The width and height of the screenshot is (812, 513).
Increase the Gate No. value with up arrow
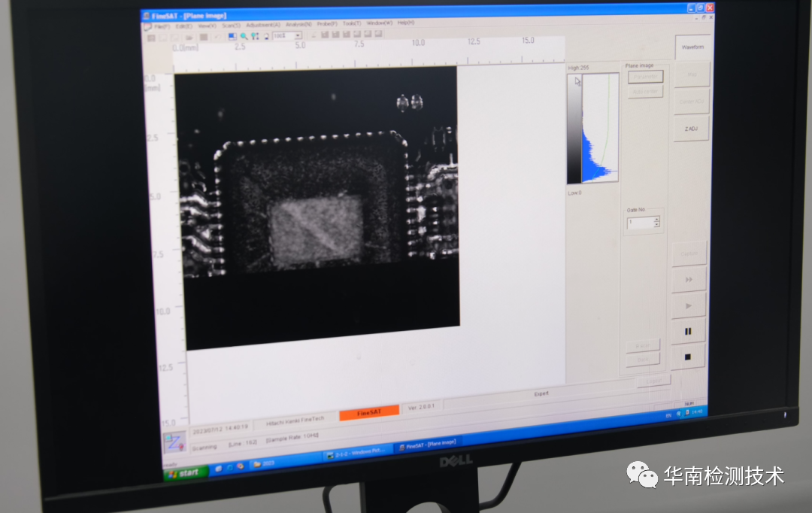tap(656, 220)
